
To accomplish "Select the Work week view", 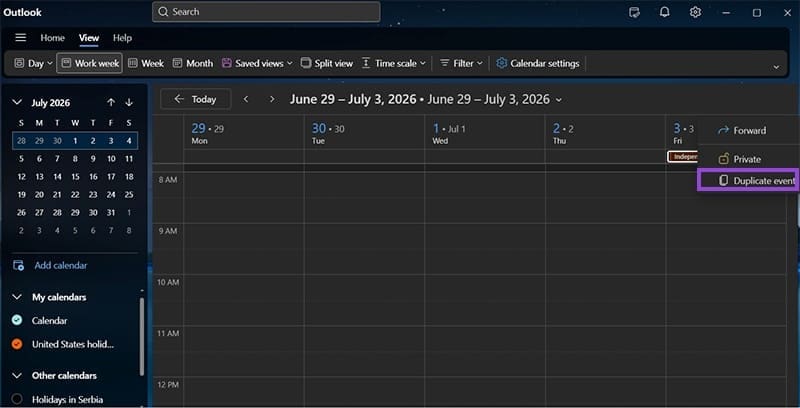I will pyautogui.click(x=89, y=63).
